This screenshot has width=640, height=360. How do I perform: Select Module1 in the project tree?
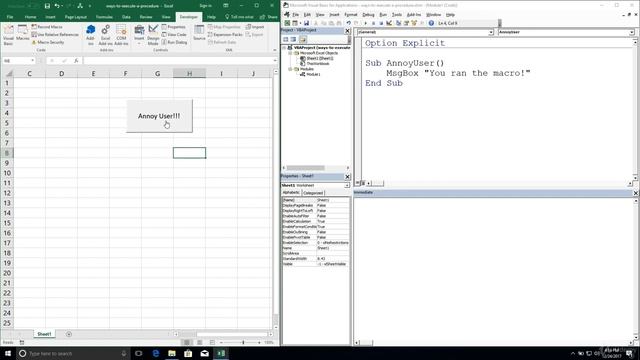[313, 74]
